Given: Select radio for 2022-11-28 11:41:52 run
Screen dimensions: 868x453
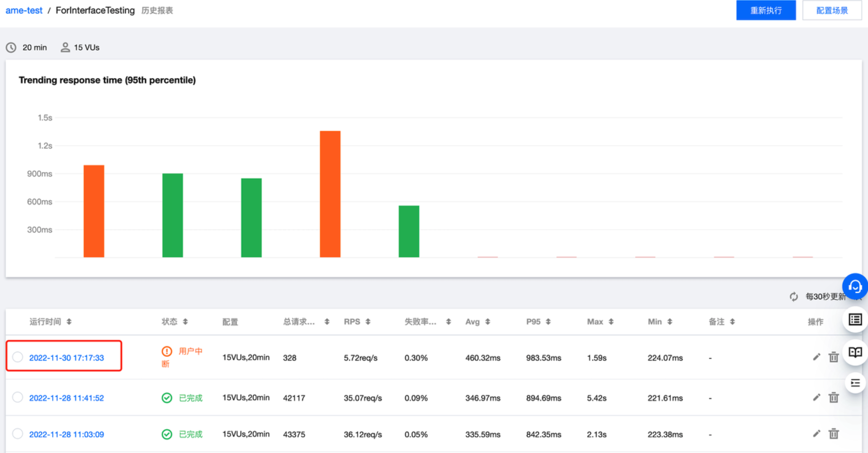Looking at the screenshot, I should pyautogui.click(x=18, y=398).
